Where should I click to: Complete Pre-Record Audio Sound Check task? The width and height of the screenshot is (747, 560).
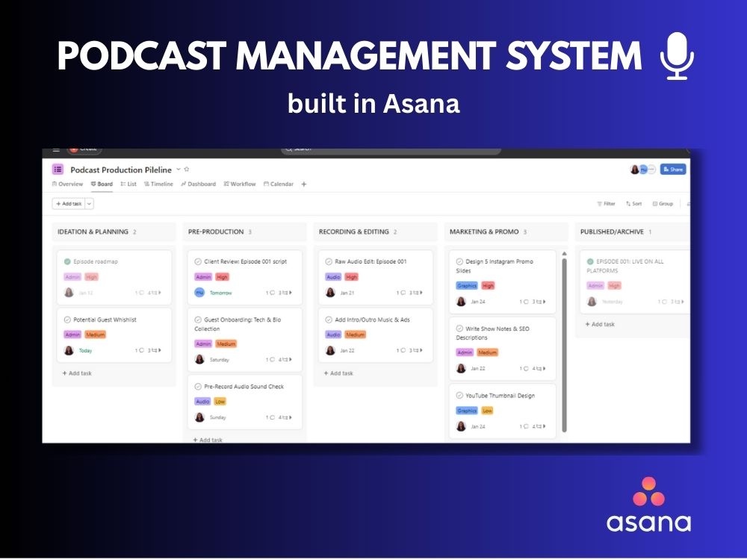point(198,386)
